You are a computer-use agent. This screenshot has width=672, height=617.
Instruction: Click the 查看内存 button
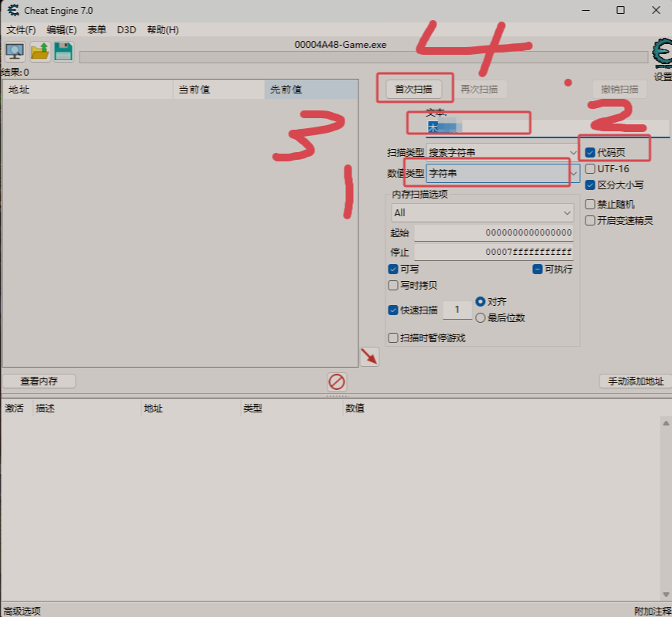[39, 381]
